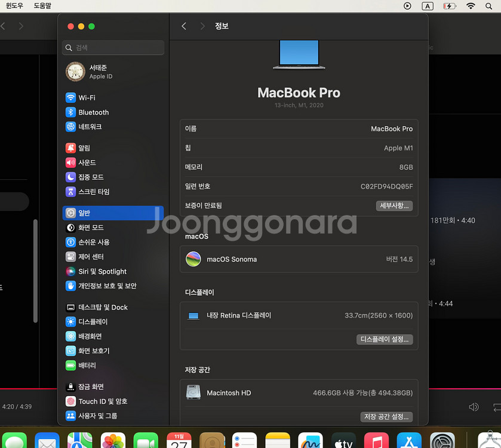Open 데스크탑 및 Dock settings
Viewport: 501px width, 448px height.
113,308
